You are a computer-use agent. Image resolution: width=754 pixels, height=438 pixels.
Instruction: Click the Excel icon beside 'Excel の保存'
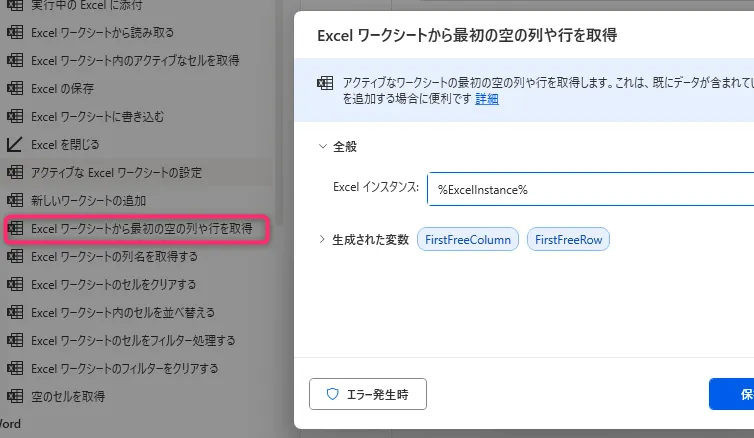pyautogui.click(x=15, y=88)
